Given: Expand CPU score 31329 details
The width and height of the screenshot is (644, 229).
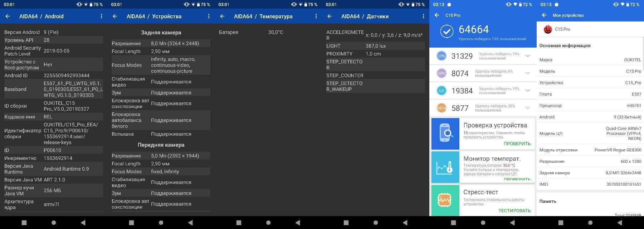Looking at the screenshot, I should click(x=528, y=56).
